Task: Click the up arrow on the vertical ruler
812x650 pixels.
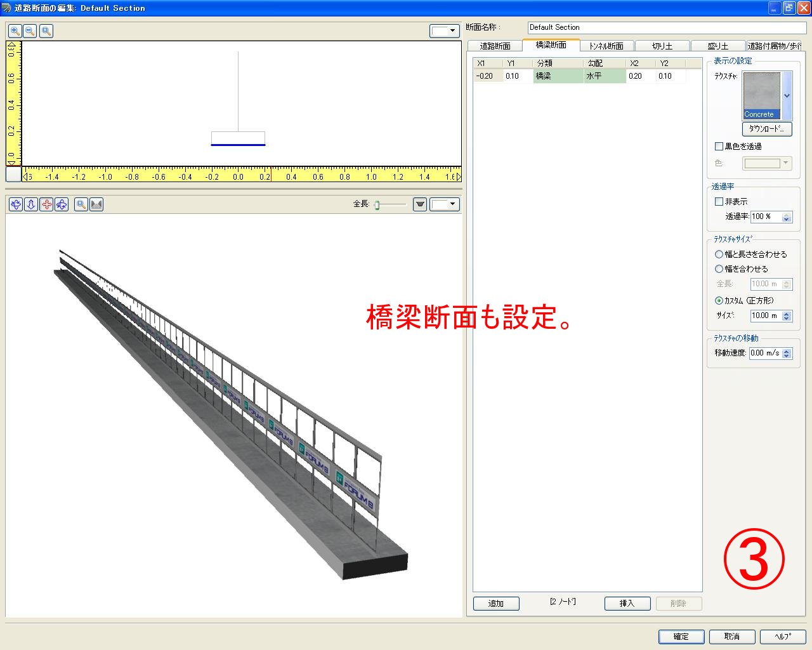Action: coord(11,44)
